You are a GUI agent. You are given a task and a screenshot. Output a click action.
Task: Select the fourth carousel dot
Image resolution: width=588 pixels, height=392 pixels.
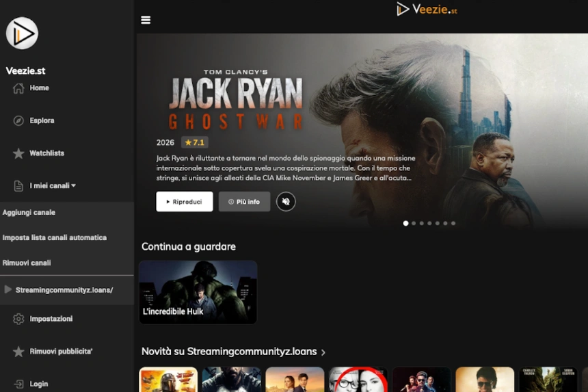click(429, 223)
